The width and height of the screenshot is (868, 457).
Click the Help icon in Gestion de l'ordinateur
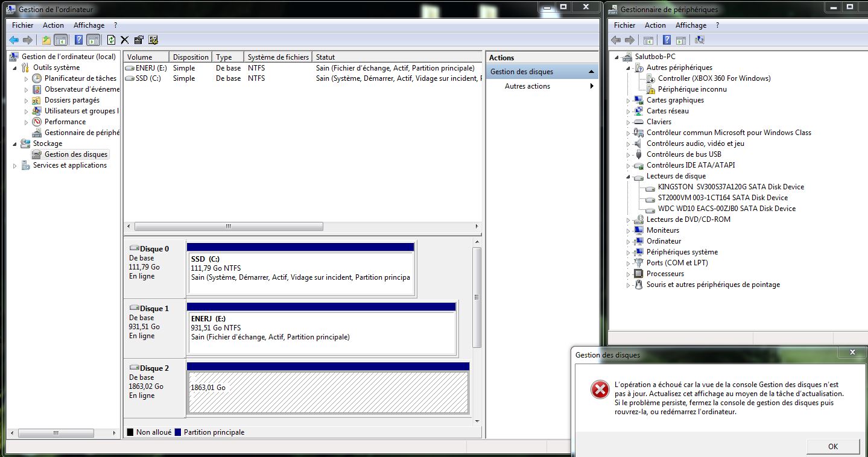[77, 40]
